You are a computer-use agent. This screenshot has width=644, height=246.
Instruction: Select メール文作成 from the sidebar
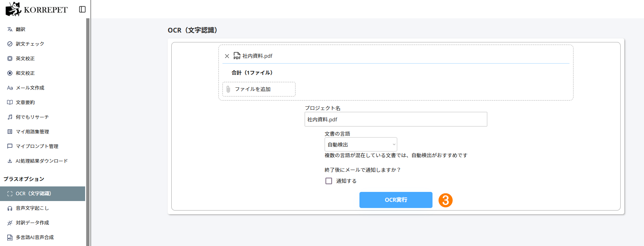tap(42, 88)
